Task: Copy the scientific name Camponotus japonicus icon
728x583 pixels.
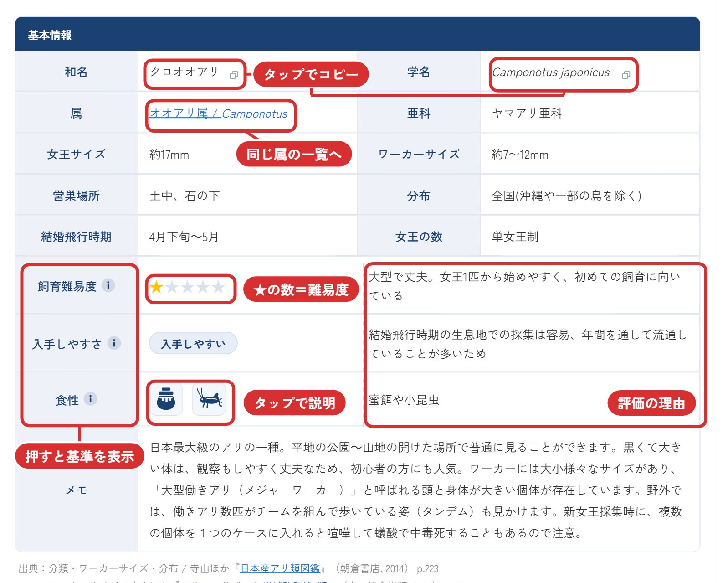Action: tap(626, 75)
